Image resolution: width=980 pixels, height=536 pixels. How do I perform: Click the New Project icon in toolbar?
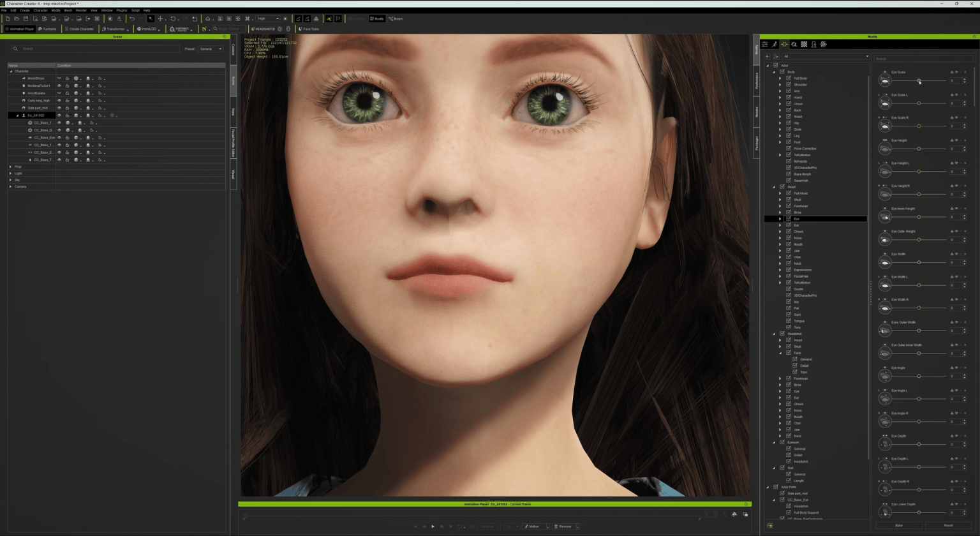[8, 19]
